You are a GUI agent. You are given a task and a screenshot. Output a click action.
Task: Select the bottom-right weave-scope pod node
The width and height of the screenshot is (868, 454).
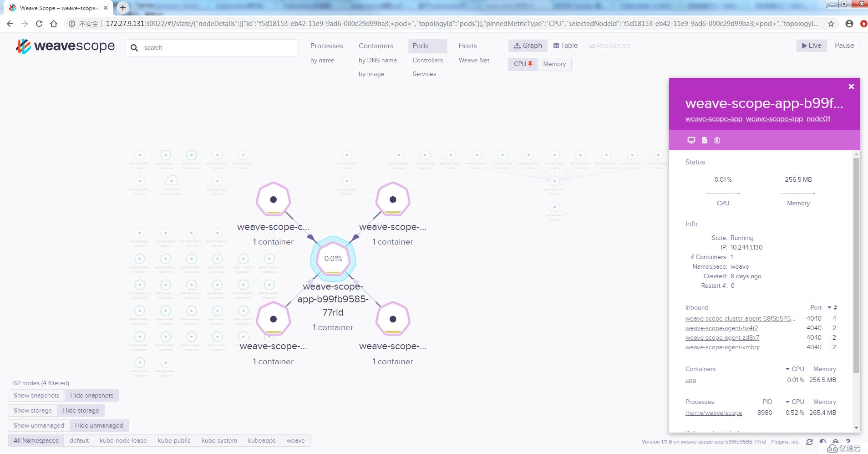(x=393, y=319)
